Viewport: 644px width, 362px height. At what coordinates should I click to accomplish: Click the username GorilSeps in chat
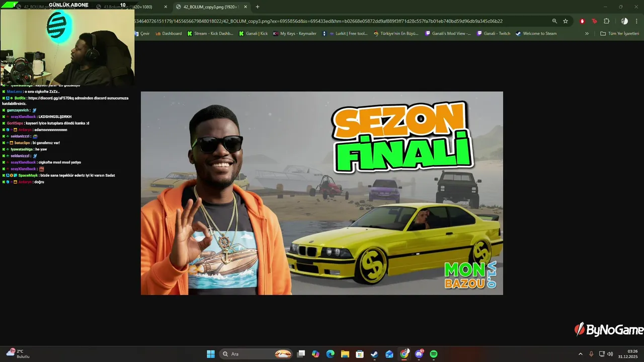click(x=15, y=123)
